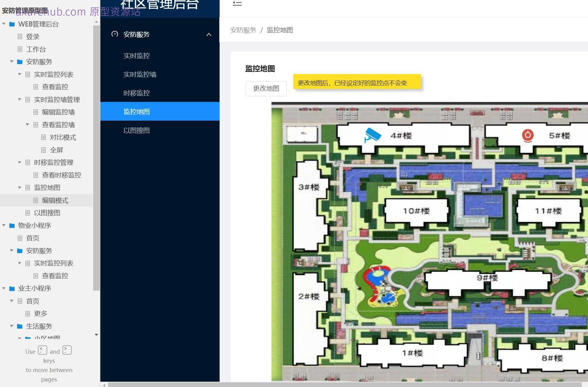Click the document icon next to 编辑模式

point(35,200)
